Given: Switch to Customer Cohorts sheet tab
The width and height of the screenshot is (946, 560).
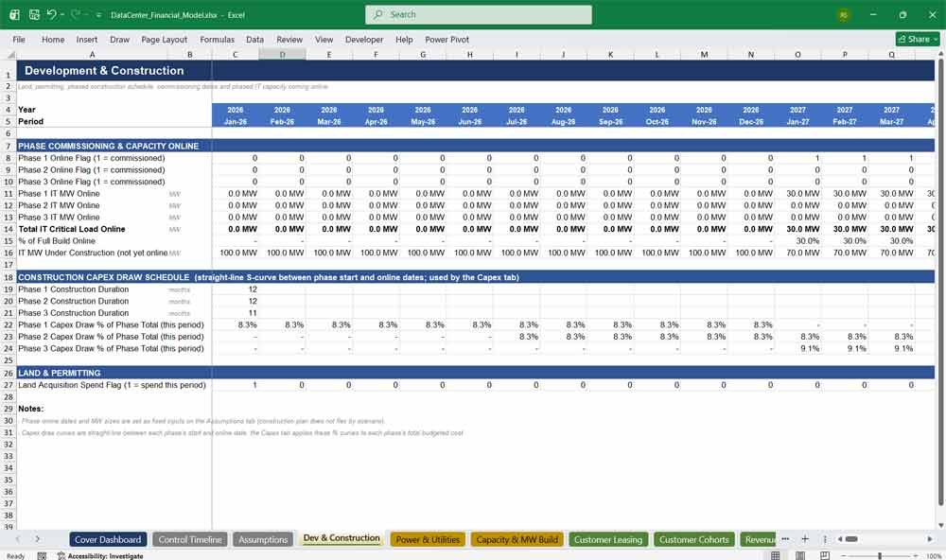Looking at the screenshot, I should point(693,539).
